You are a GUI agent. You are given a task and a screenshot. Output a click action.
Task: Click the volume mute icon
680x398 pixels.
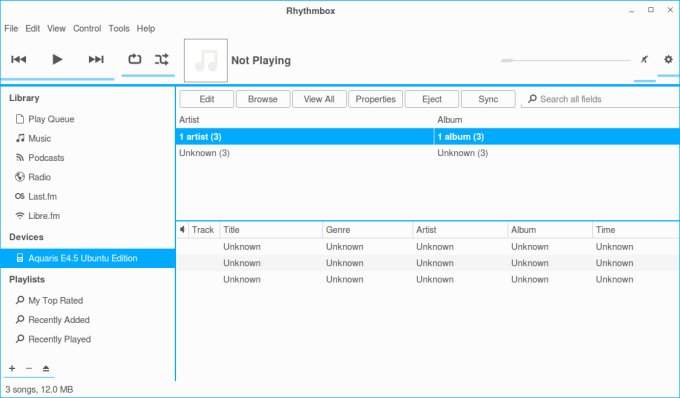[x=644, y=59]
